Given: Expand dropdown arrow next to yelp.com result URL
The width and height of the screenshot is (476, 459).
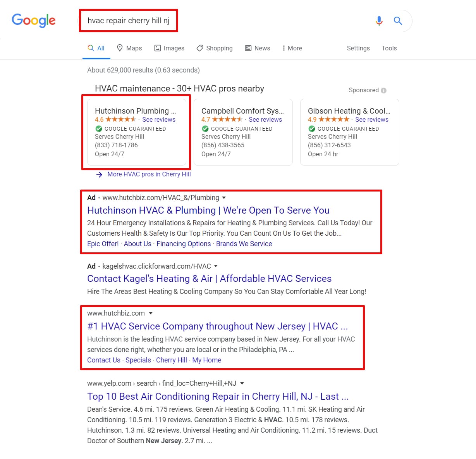Looking at the screenshot, I should pyautogui.click(x=242, y=383).
